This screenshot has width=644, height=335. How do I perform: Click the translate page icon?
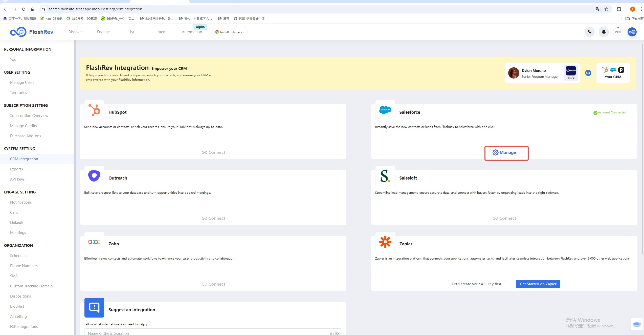pos(598,9)
